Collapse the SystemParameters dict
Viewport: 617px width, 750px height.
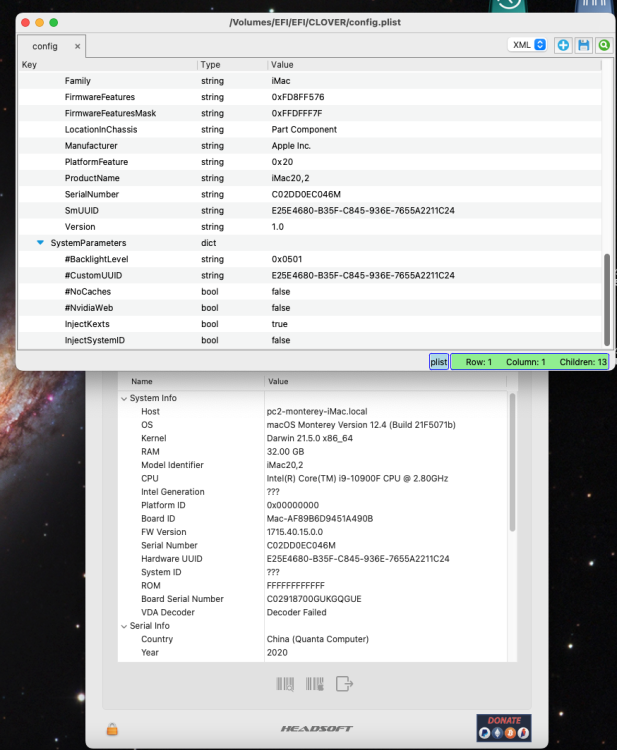(x=41, y=243)
